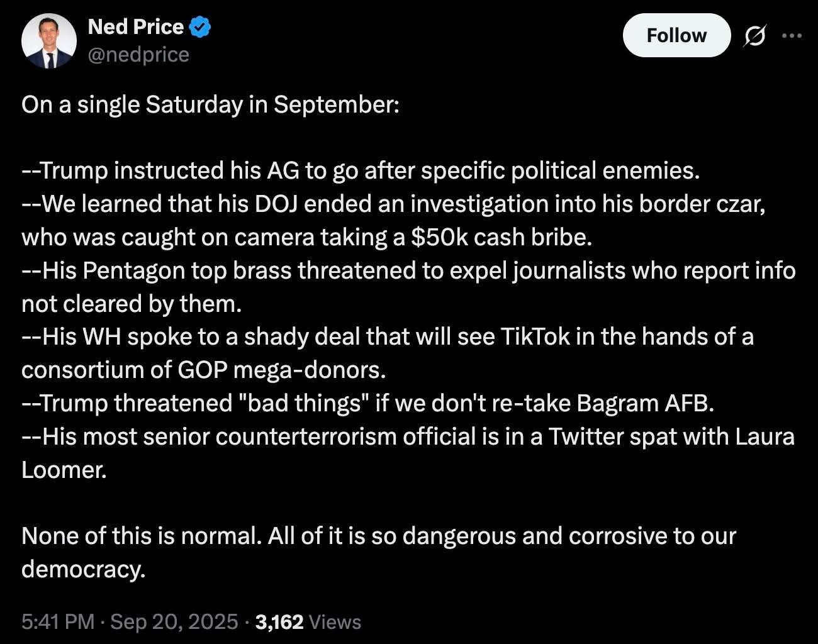Click the blue verified badge icon
Image resolution: width=818 pixels, height=644 pixels.
click(200, 27)
